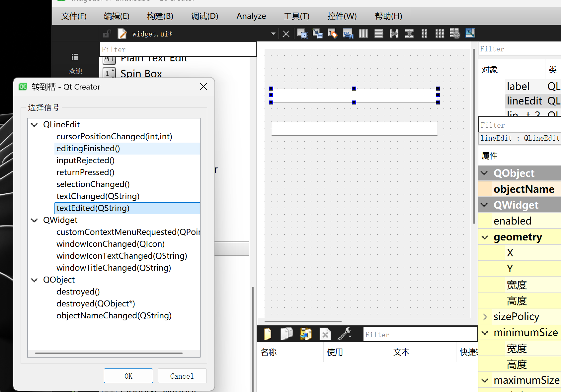Open the wrench configure menu in the Action Editor

click(x=345, y=334)
